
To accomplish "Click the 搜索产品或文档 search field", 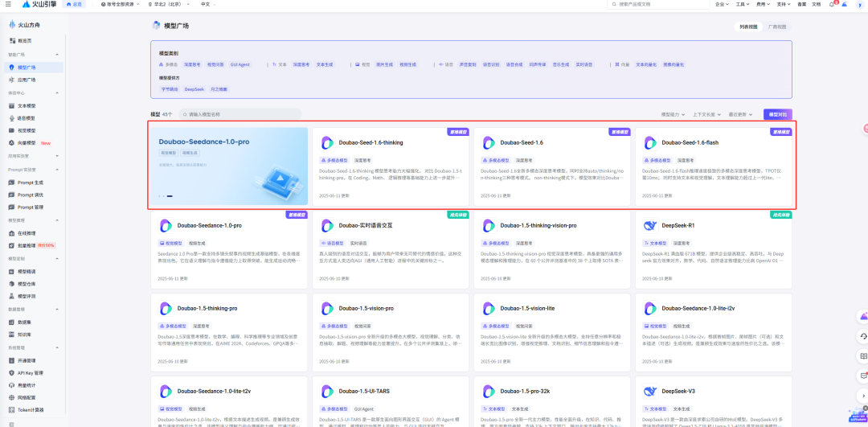I will [x=658, y=4].
